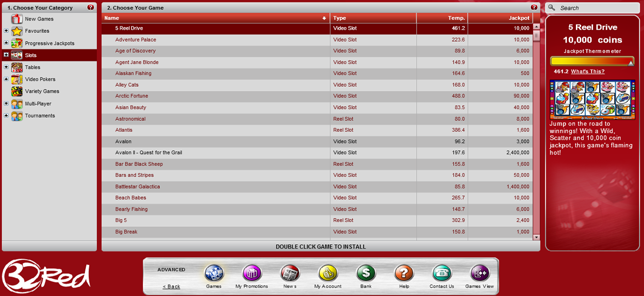Click the search magnifier icon
The width and height of the screenshot is (644, 296).
point(552,8)
